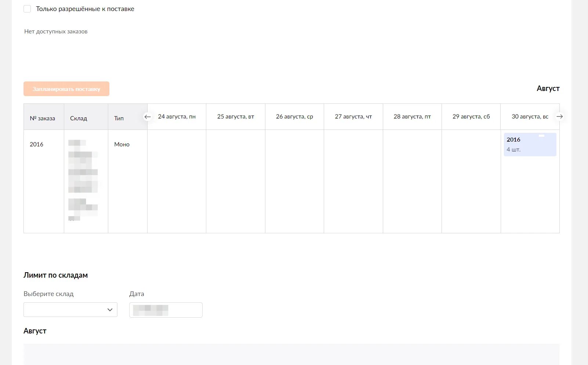The width and height of the screenshot is (588, 365).
Task: Click order number 2016 in the table row
Action: [36, 145]
